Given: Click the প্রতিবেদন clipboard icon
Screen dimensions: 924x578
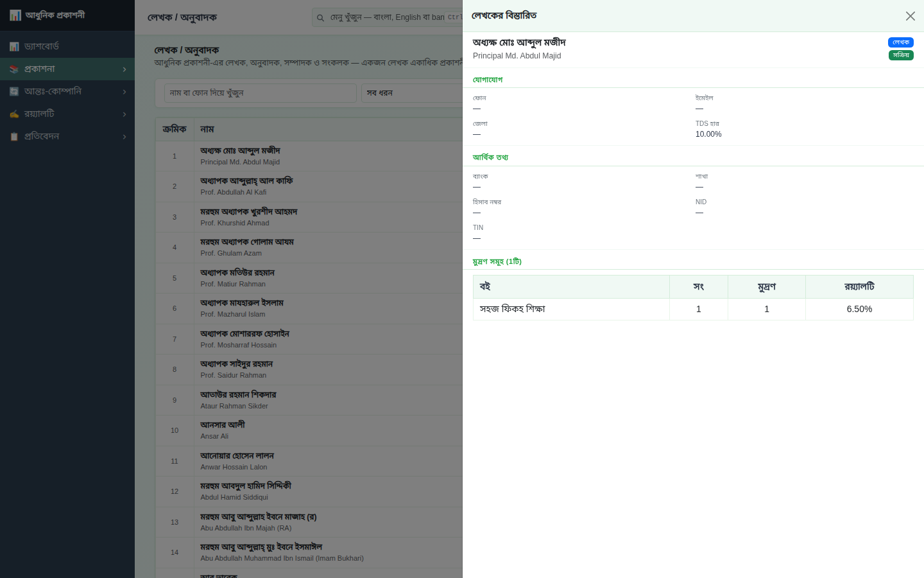Looking at the screenshot, I should tap(14, 136).
